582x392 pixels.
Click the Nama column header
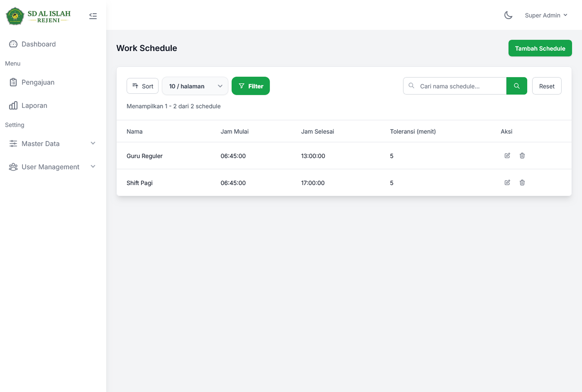pyautogui.click(x=134, y=132)
